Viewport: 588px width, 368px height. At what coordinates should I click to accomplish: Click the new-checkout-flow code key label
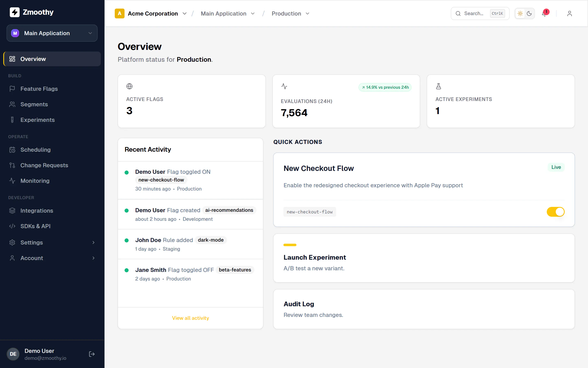pyautogui.click(x=310, y=212)
